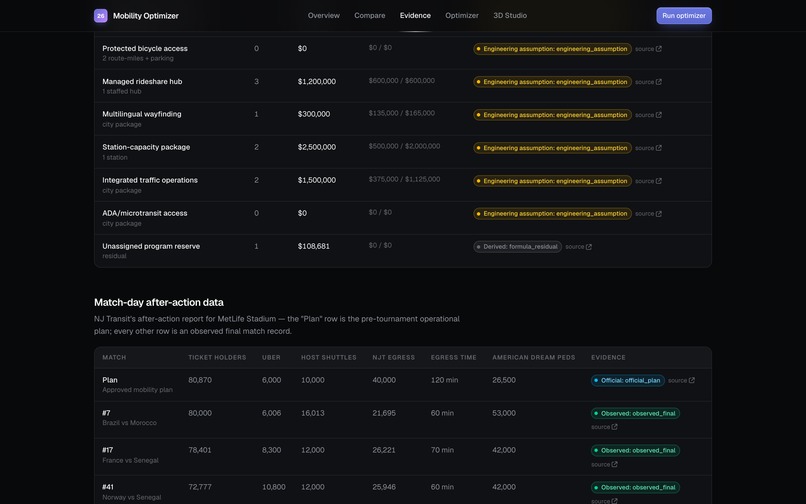Open source link for match #7
806x504 pixels.
604,427
